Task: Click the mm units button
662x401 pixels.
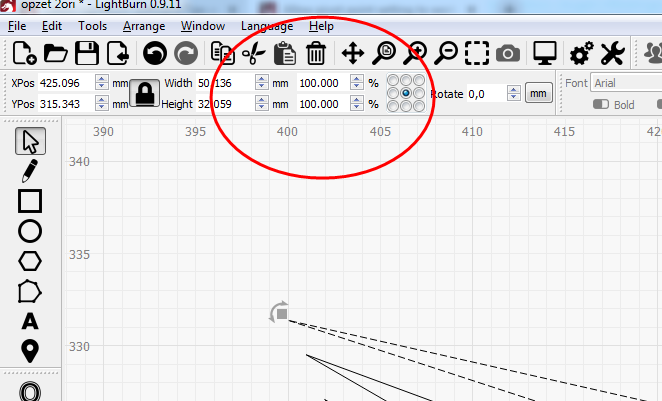Action: 539,93
